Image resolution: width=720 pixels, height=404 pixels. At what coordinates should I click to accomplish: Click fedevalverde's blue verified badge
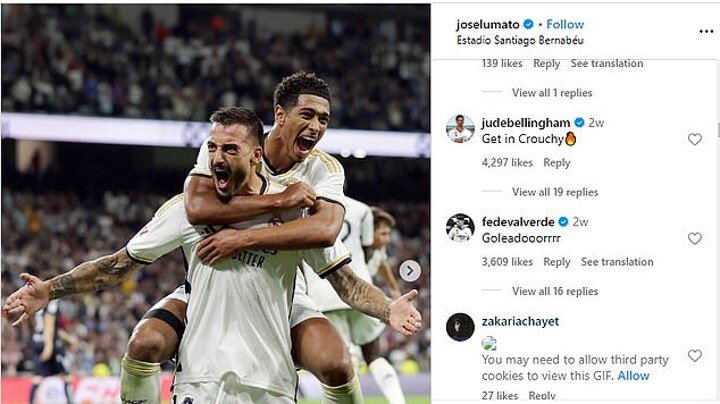click(x=563, y=222)
